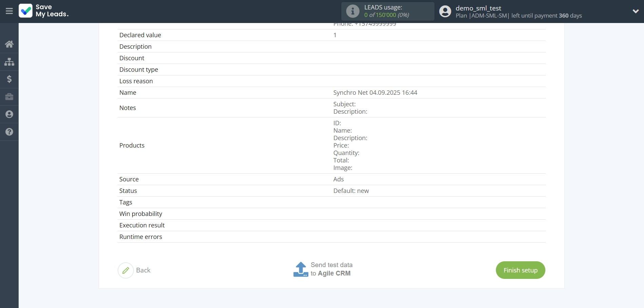Go to Home in sidebar

tap(9, 44)
